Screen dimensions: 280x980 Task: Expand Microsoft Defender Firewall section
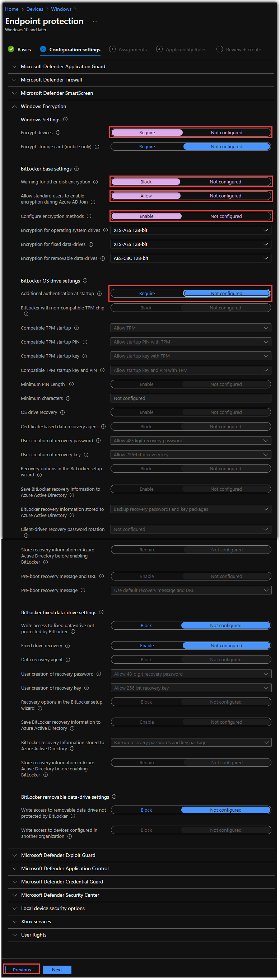pos(141,80)
